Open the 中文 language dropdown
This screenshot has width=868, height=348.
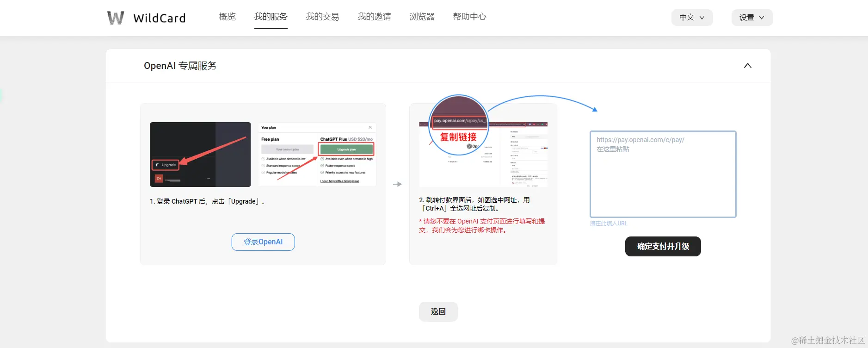(x=692, y=18)
